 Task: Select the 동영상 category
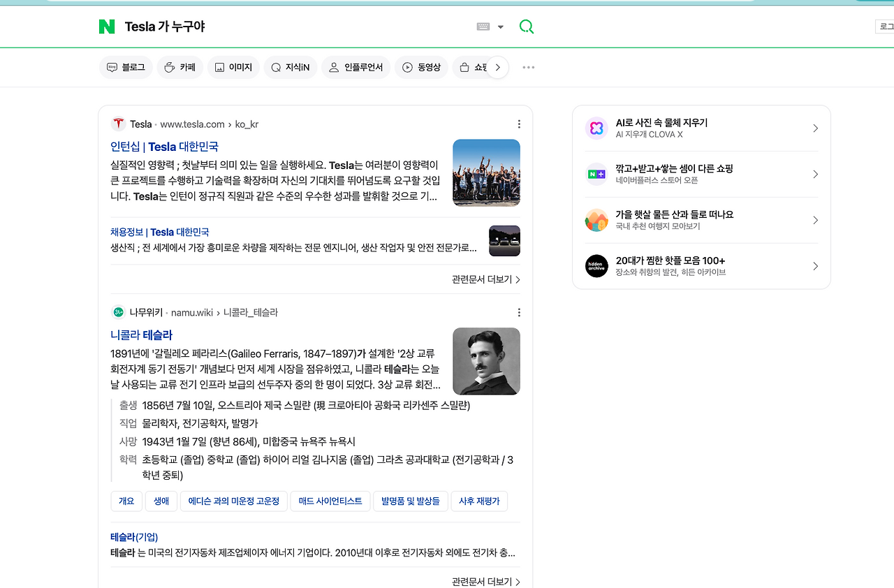tap(421, 66)
